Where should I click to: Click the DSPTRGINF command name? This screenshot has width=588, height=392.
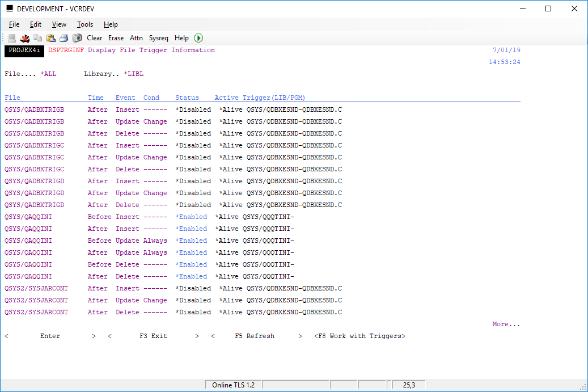tap(66, 50)
